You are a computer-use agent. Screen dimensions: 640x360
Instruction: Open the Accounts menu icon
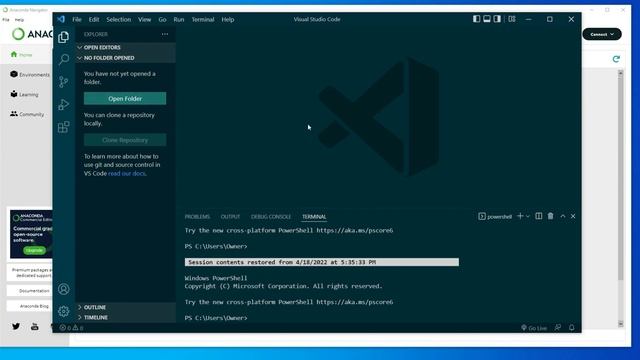point(63,289)
